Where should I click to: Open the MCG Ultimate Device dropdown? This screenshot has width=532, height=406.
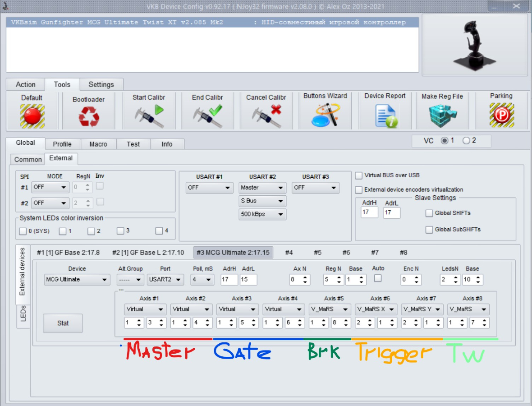click(76, 280)
